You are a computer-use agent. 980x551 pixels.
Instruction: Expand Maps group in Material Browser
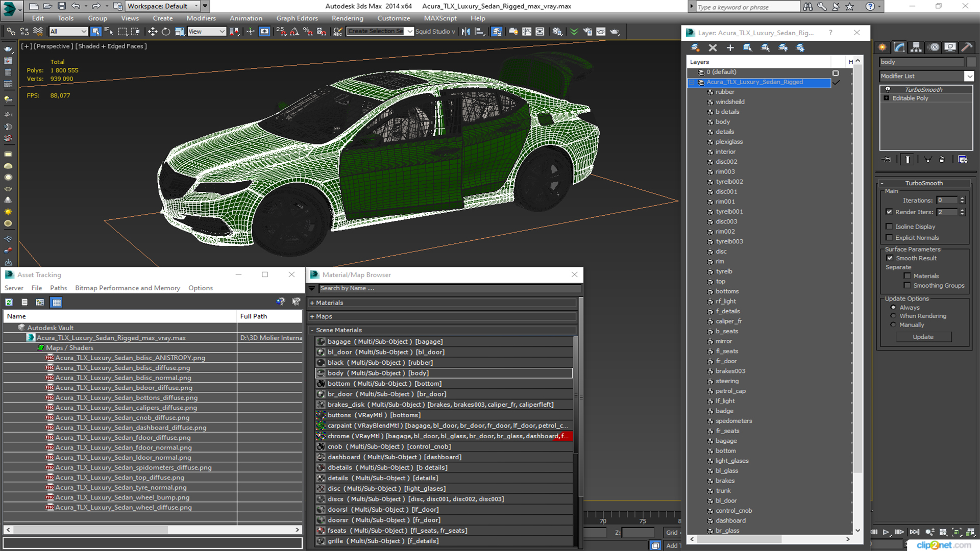(x=312, y=317)
